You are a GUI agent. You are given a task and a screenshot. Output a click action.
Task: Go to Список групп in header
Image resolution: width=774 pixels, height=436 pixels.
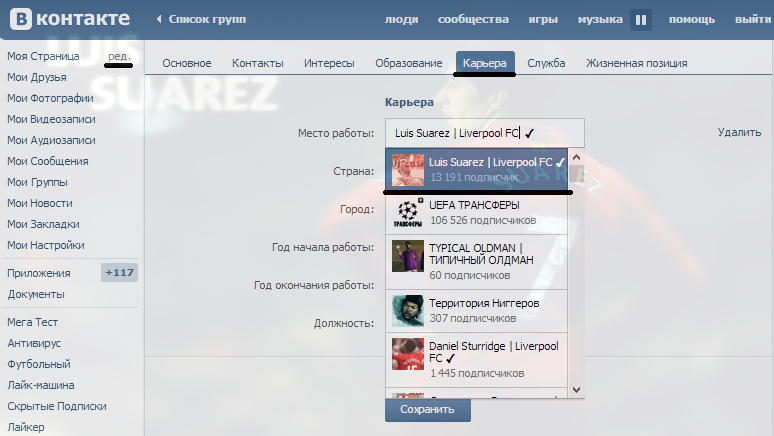[207, 19]
